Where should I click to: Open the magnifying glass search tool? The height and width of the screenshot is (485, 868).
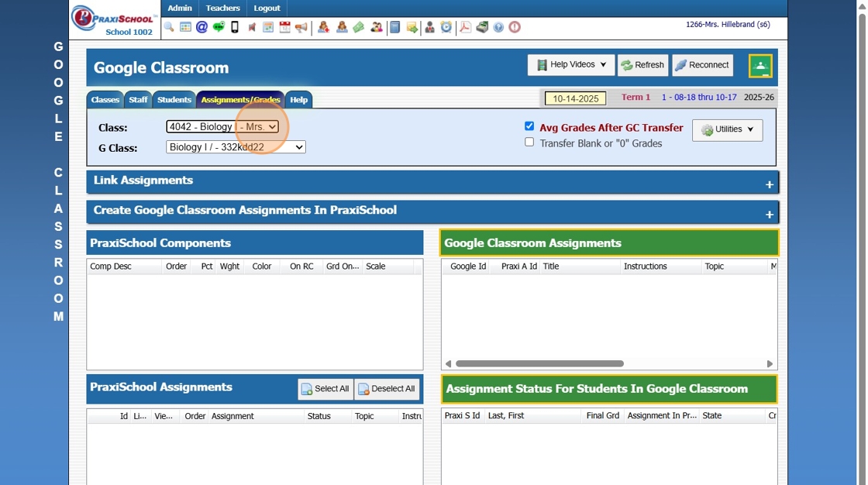coord(169,27)
